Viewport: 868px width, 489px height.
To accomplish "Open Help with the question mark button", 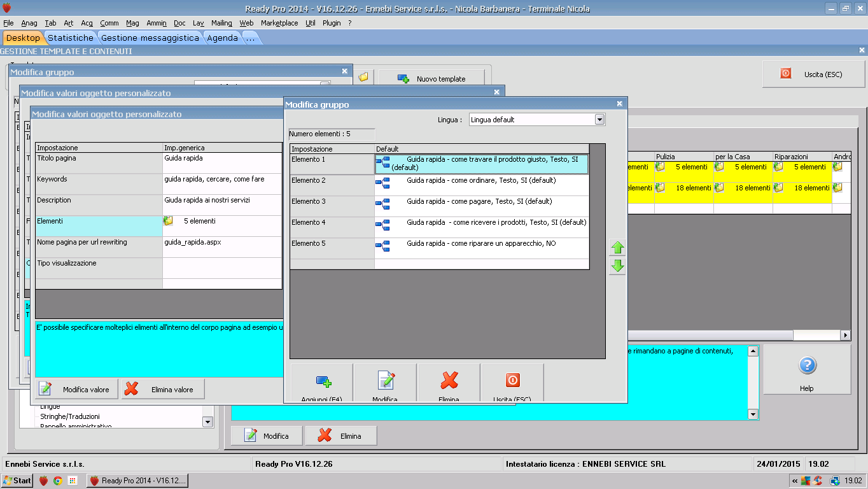I will 807,370.
